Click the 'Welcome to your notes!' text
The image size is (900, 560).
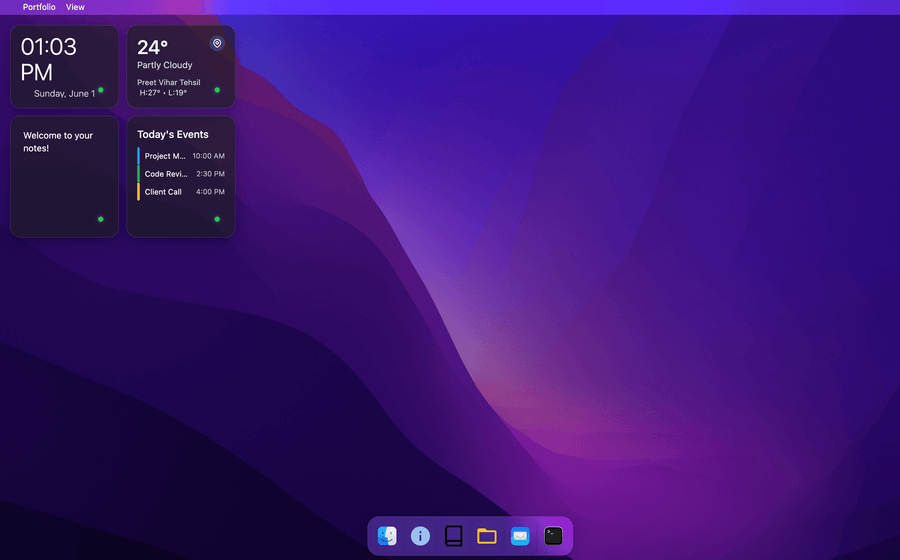pos(58,142)
